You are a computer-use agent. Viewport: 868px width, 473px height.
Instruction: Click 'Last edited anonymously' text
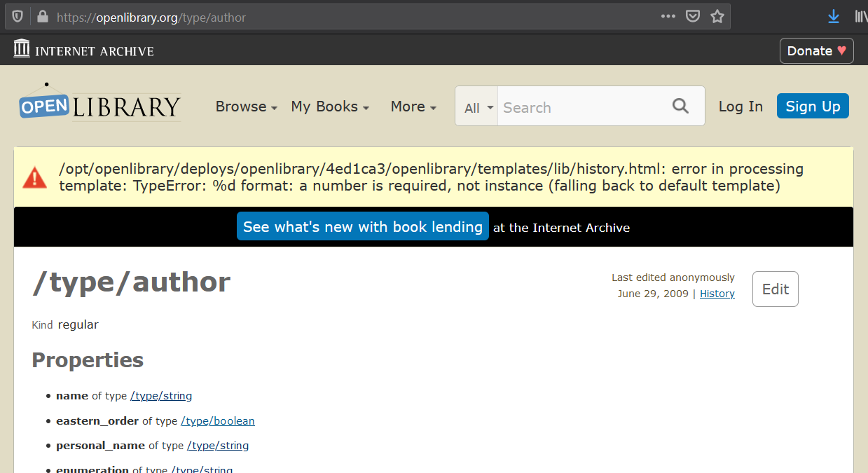coord(673,277)
